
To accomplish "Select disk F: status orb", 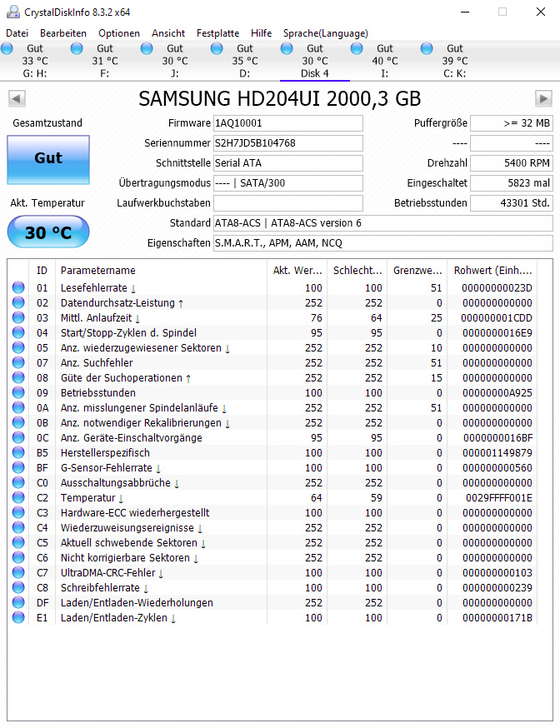I will click(77, 48).
